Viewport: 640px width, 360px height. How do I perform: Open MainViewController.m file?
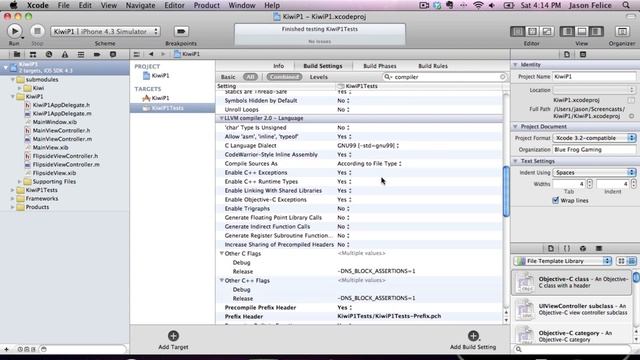[x=62, y=139]
